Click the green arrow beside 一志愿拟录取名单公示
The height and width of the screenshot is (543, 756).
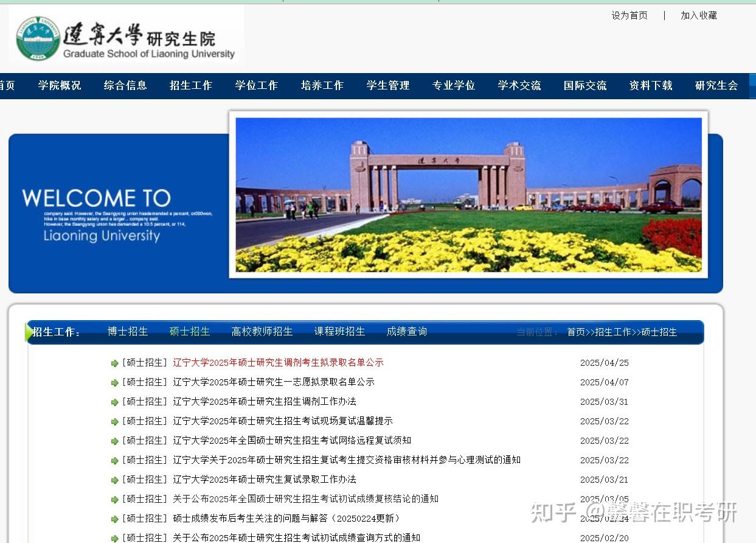pyautogui.click(x=114, y=383)
